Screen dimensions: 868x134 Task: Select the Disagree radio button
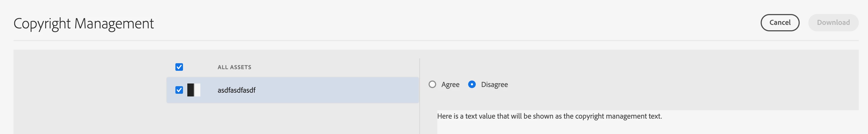[x=472, y=84]
